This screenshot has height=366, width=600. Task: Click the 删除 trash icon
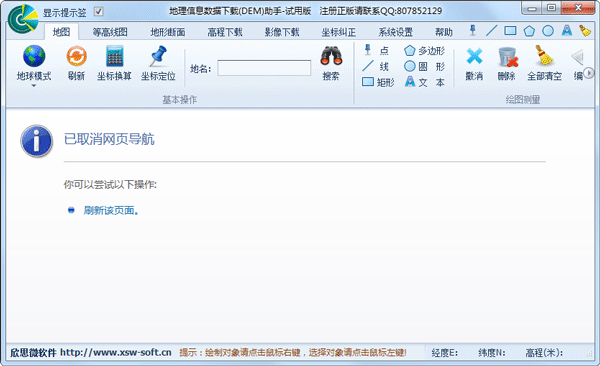coord(507,57)
